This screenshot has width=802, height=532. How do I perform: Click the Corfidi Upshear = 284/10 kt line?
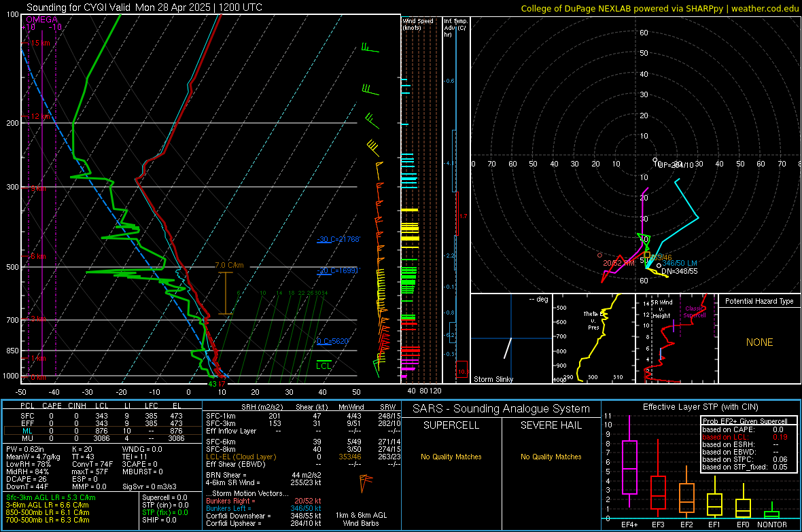coord(264,522)
